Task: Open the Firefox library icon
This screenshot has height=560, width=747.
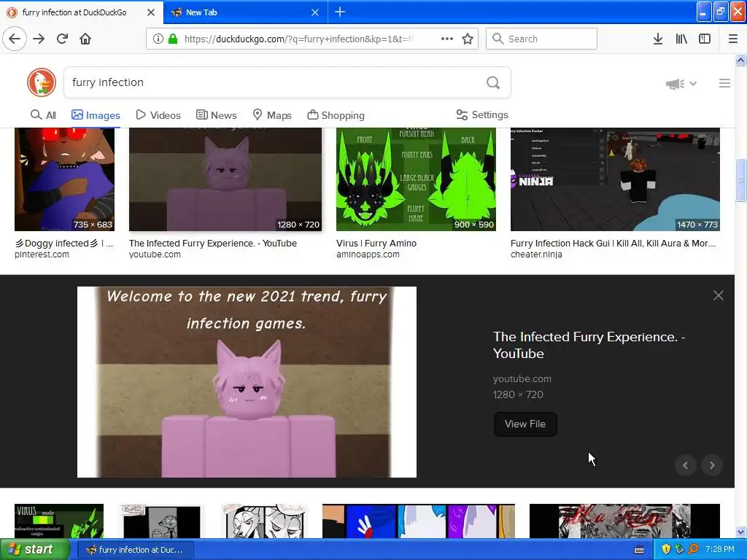Action: pos(681,39)
